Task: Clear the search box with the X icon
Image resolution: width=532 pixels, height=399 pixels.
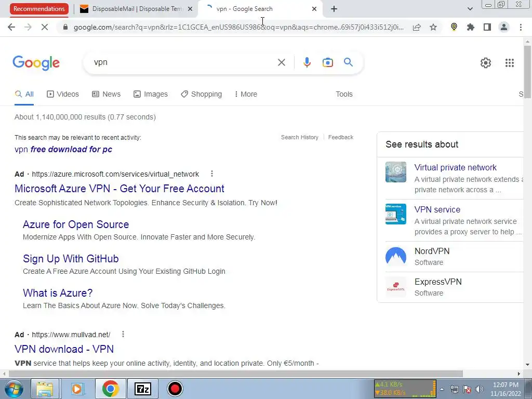Action: tap(281, 62)
